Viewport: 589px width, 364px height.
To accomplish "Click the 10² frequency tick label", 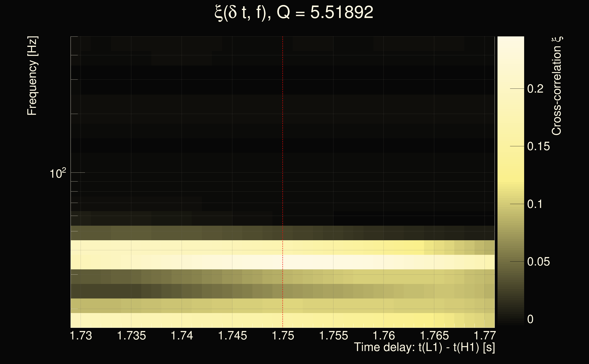I will click(58, 173).
